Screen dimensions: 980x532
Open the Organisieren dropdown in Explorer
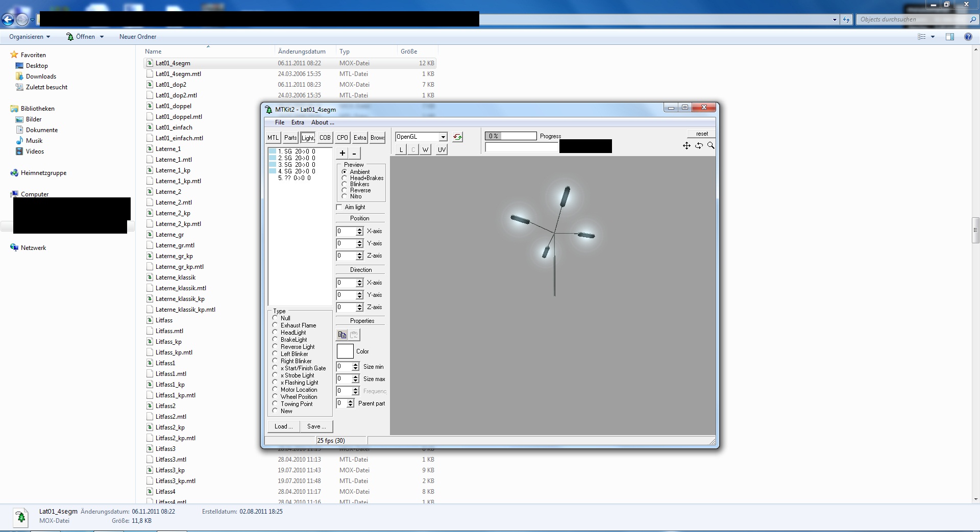[30, 37]
